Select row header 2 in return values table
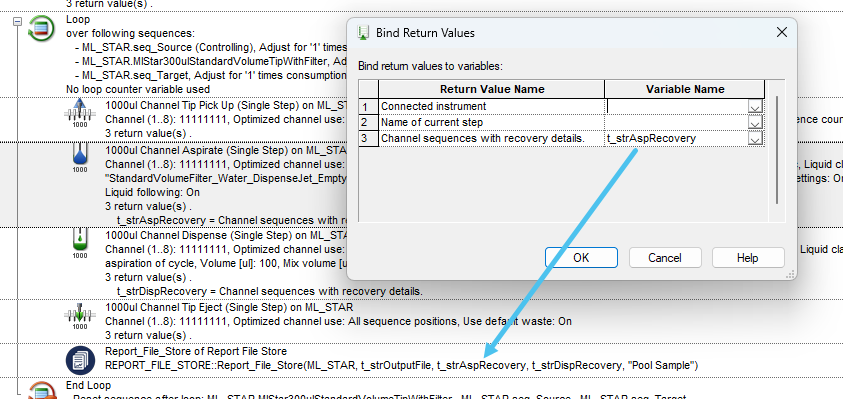 368,123
